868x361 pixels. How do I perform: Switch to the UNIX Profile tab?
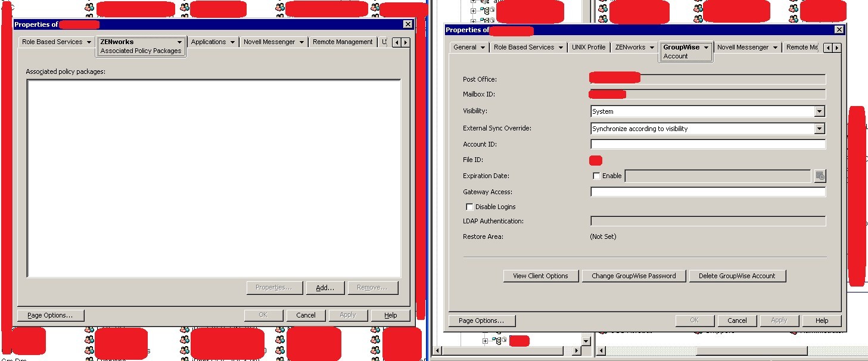(x=588, y=47)
